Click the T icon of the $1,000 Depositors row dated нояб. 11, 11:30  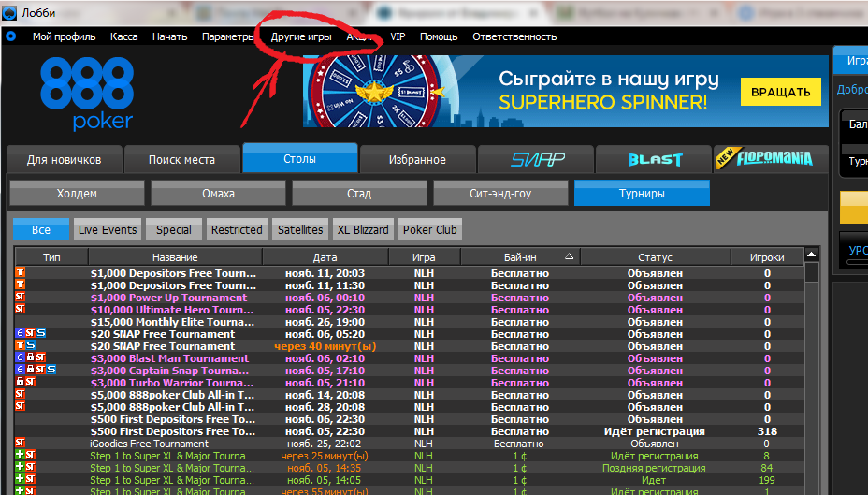[x=20, y=284]
